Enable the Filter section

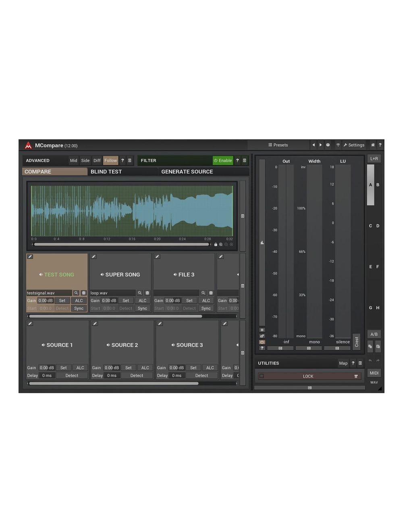(223, 160)
